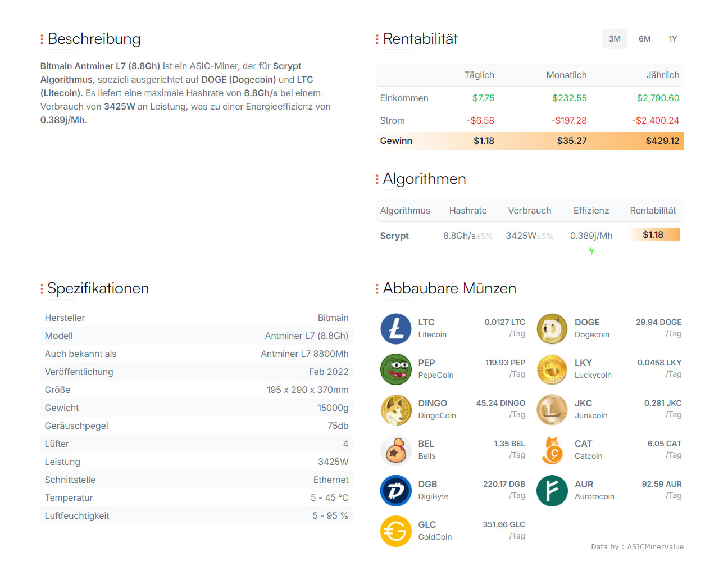The image size is (728, 579).
Task: Switch profitability period to 6M
Action: 644,39
